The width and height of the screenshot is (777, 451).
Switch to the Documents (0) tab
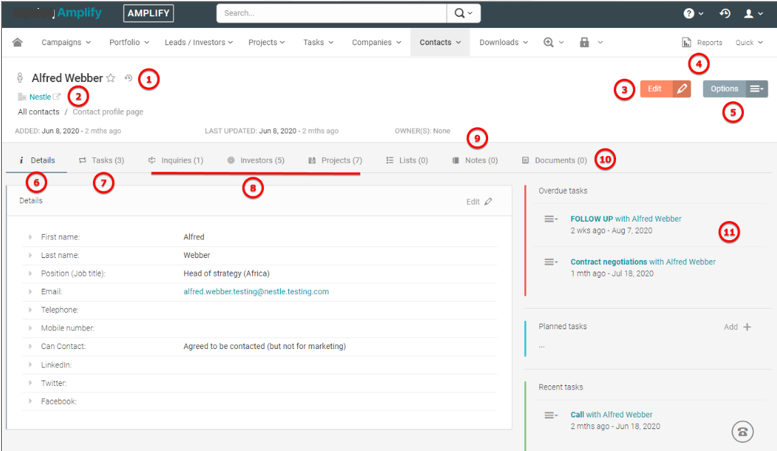[x=554, y=160]
